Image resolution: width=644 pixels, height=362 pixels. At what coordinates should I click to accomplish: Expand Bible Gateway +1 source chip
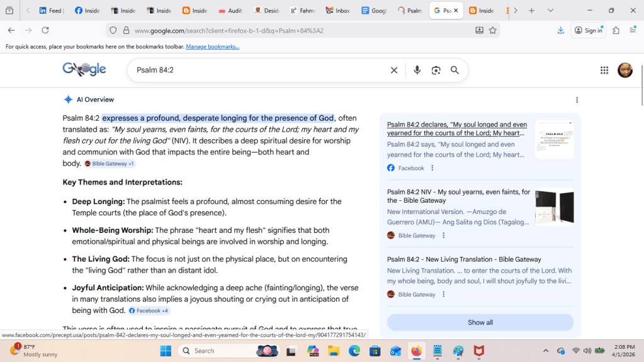click(110, 164)
